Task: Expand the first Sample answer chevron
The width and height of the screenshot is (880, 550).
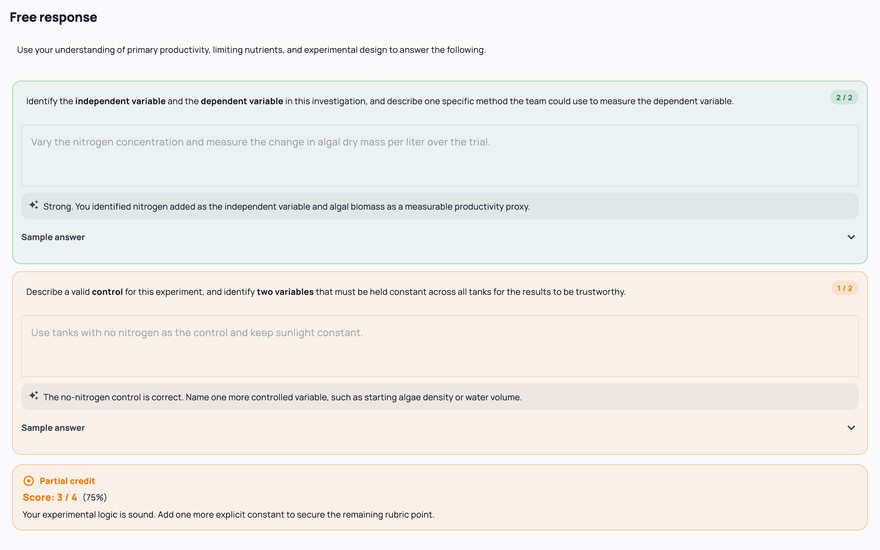Action: coord(851,237)
